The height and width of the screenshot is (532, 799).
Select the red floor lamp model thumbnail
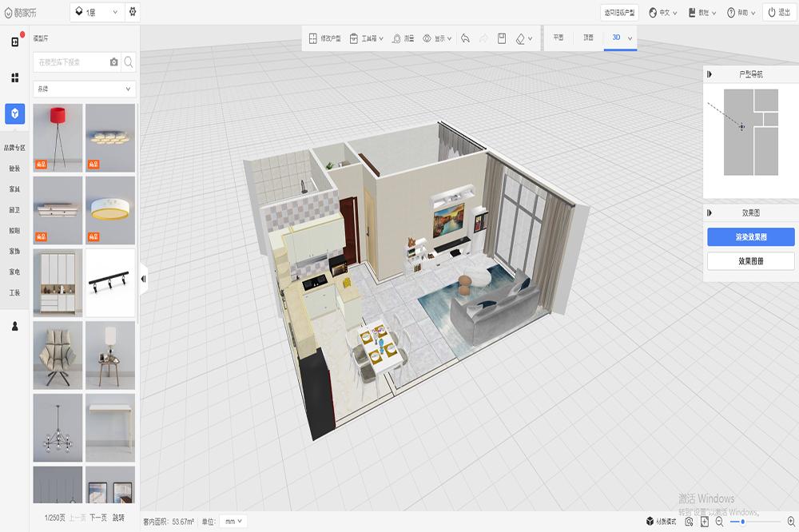pyautogui.click(x=58, y=137)
